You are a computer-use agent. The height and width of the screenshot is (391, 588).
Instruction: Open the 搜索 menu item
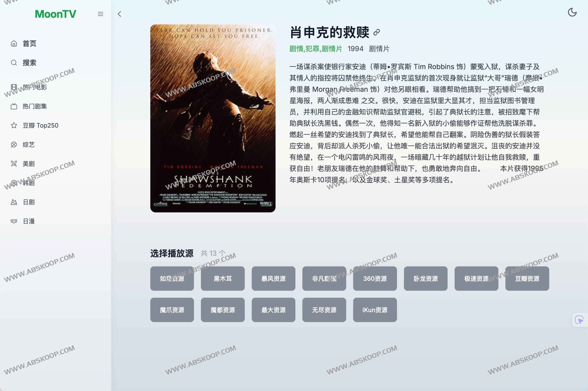pyautogui.click(x=29, y=63)
